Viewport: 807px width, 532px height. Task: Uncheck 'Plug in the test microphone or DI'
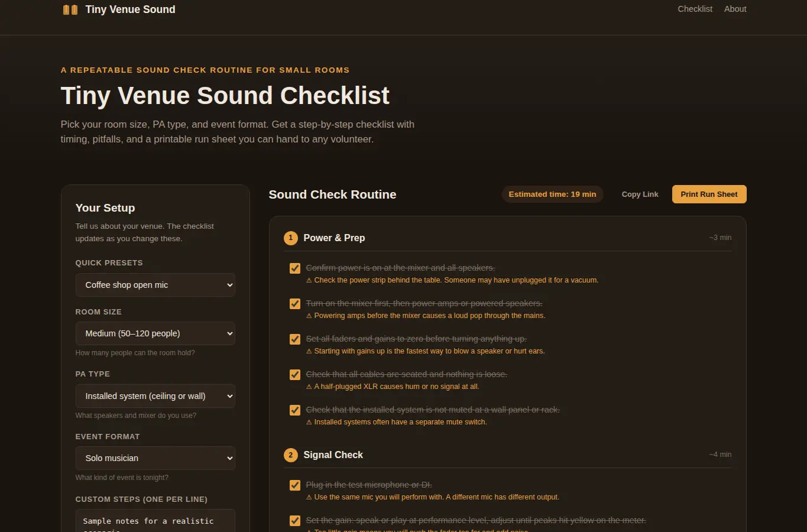[294, 485]
